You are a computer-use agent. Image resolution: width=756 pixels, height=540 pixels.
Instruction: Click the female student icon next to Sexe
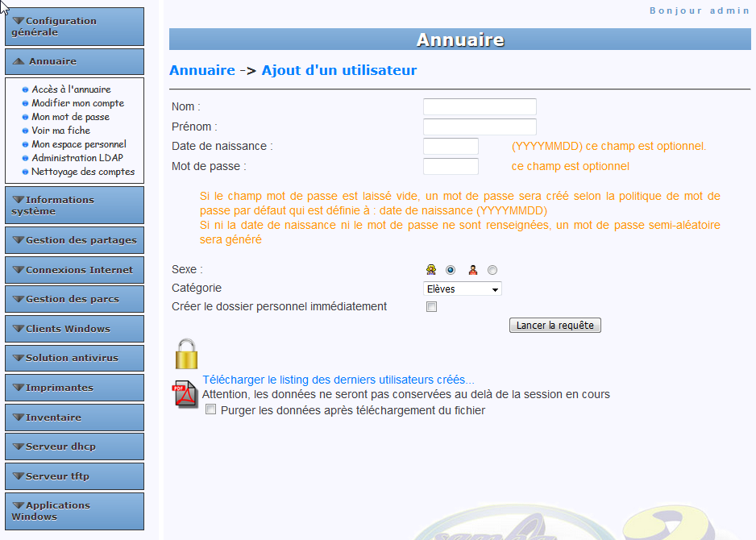tap(431, 269)
